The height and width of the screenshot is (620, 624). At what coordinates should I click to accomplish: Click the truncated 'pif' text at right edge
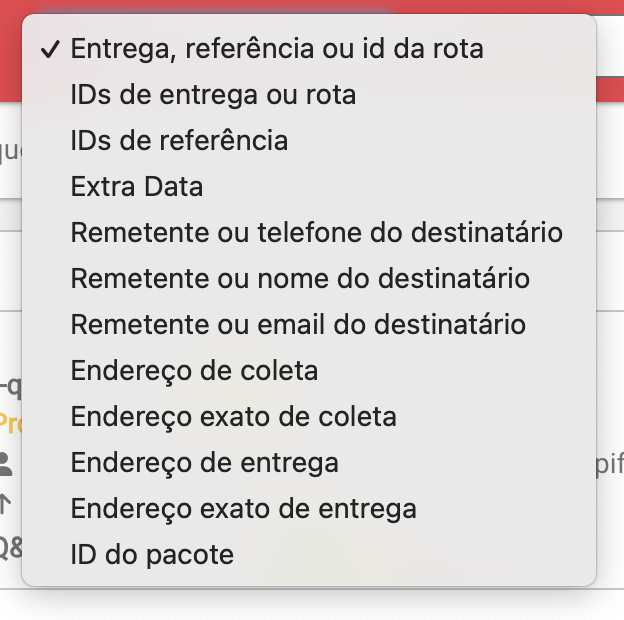tap(610, 464)
